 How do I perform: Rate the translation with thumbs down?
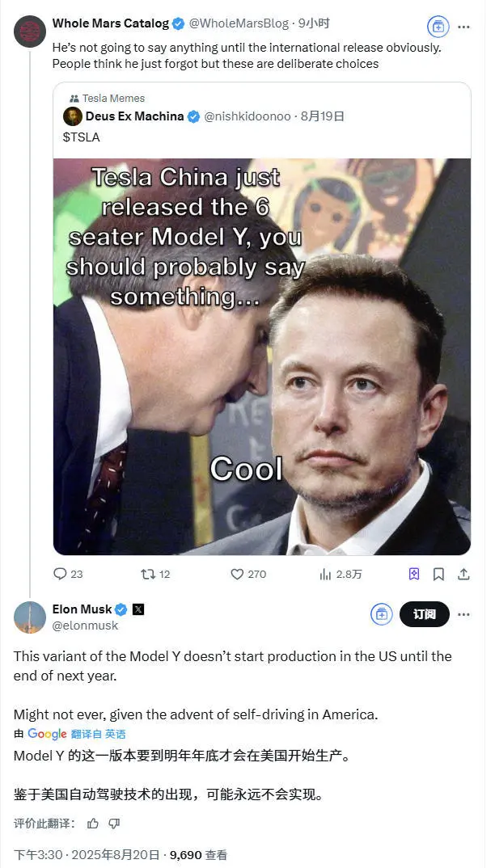click(114, 824)
